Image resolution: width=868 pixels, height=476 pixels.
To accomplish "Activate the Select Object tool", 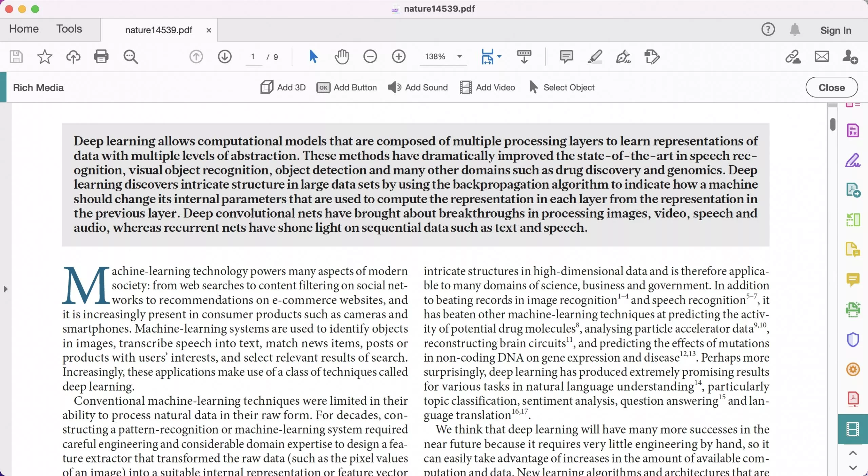I will pyautogui.click(x=561, y=87).
